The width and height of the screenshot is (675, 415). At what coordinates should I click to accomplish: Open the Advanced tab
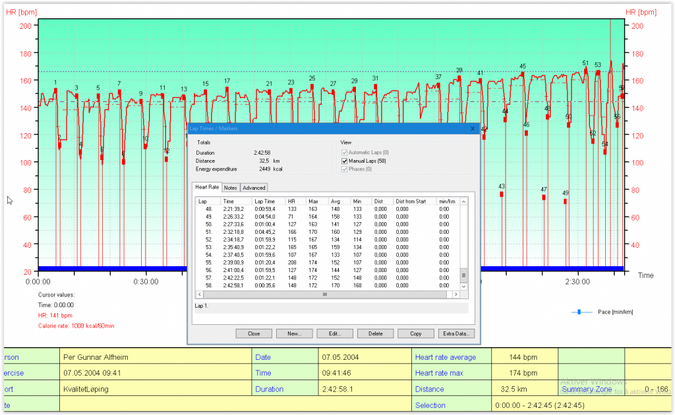(254, 187)
